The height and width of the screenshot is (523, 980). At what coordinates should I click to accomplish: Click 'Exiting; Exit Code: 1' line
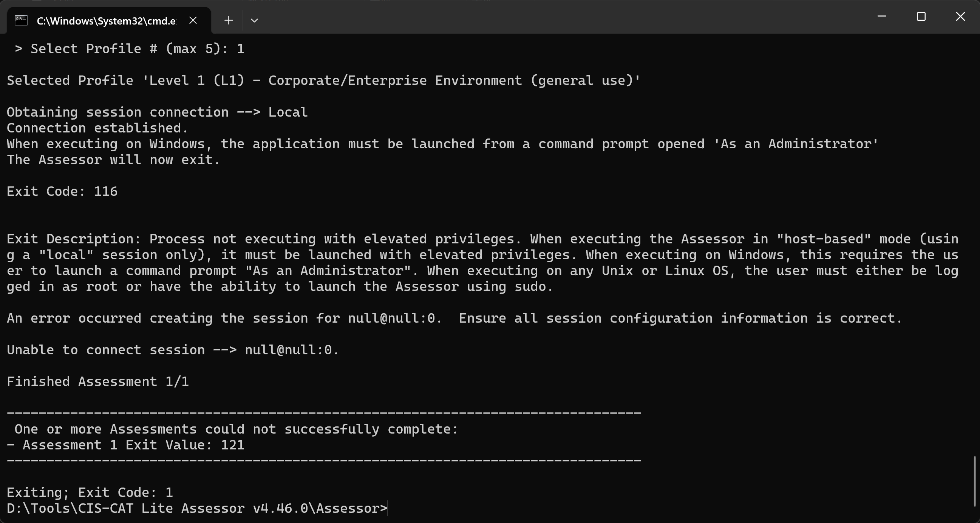pyautogui.click(x=90, y=492)
